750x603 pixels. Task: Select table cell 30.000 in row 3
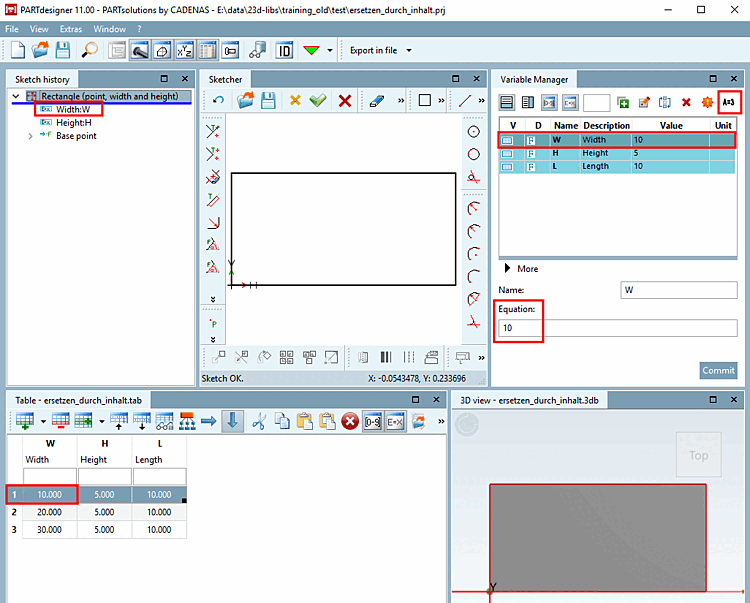[x=49, y=530]
